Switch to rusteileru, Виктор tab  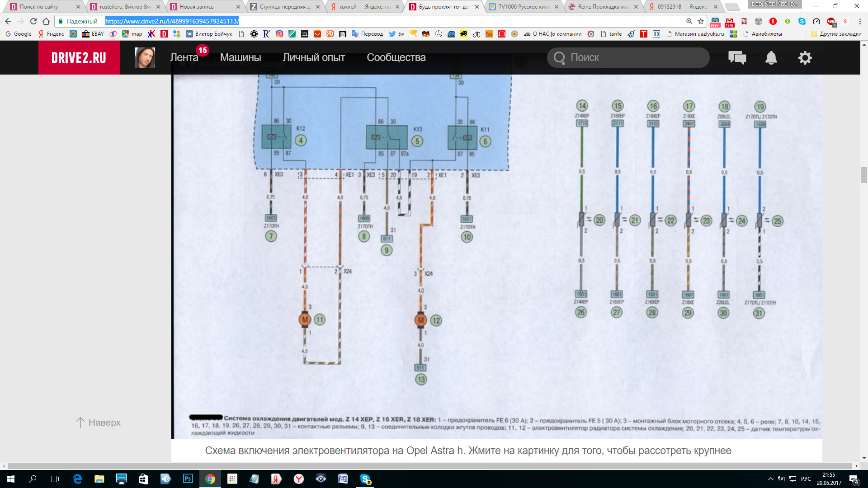click(125, 7)
